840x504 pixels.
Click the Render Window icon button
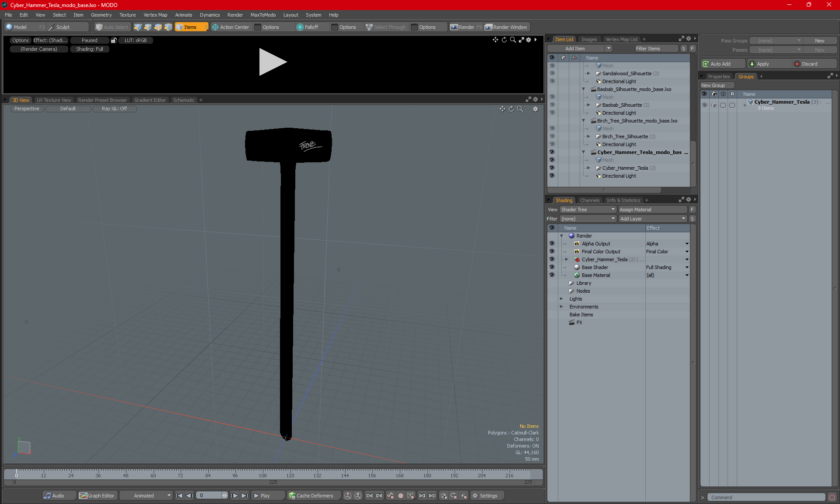coord(489,27)
